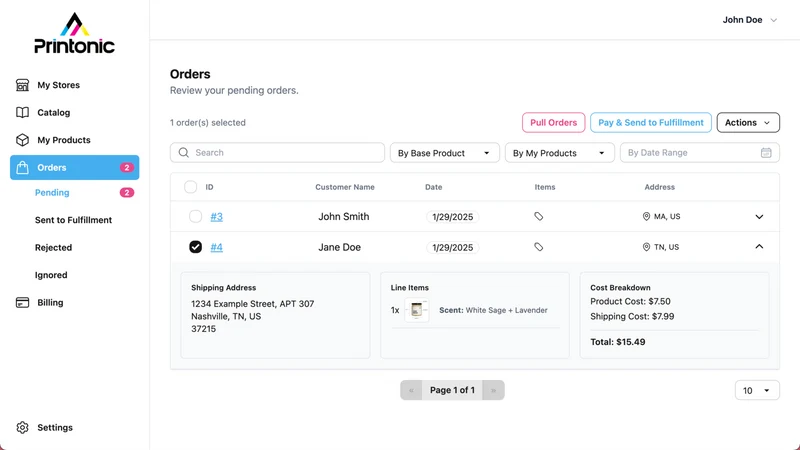The height and width of the screenshot is (450, 800).
Task: Toggle the select-all orders checkbox
Action: [190, 187]
